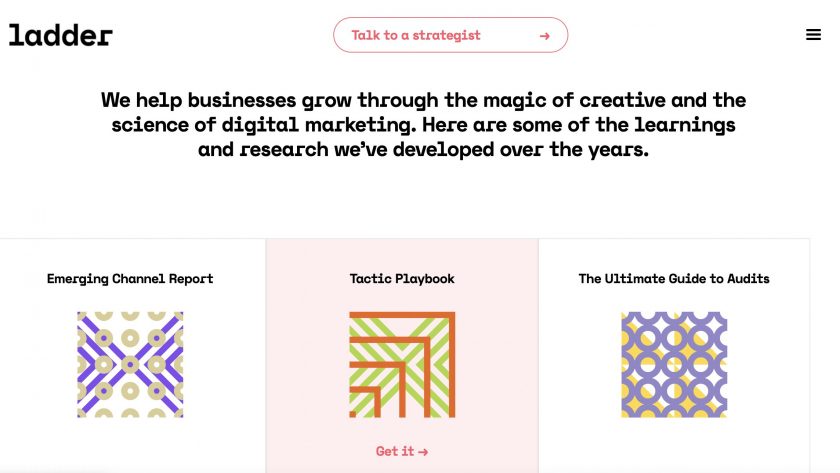Open the striped Tactic Playbook pattern image
The image size is (840, 473).
[402, 364]
